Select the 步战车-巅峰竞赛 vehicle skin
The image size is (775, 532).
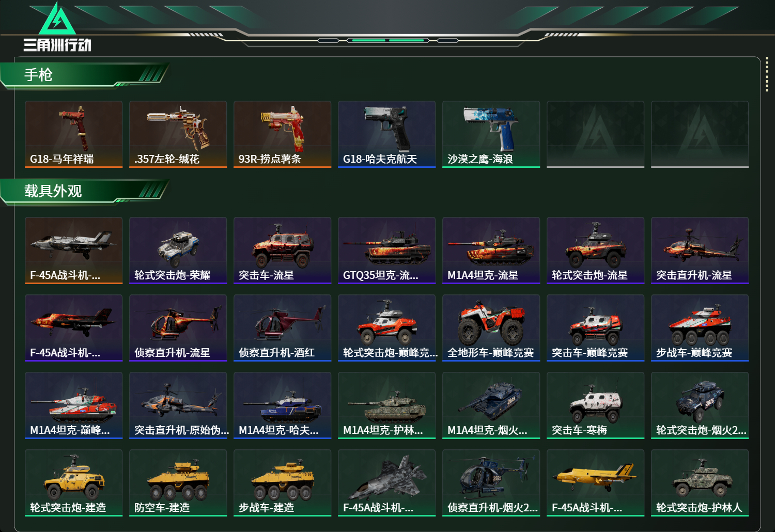pos(700,328)
